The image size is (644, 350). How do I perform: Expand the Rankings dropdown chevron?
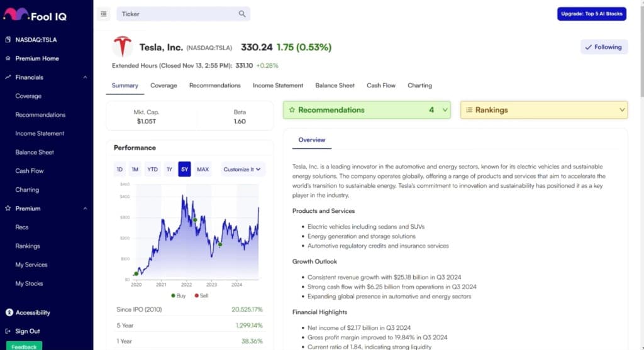[x=622, y=110]
